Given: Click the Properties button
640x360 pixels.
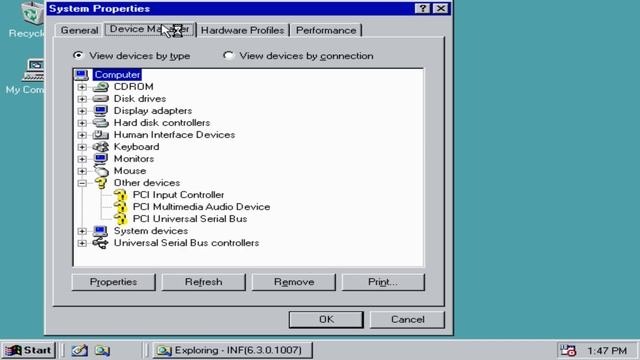Looking at the screenshot, I should point(113,282).
